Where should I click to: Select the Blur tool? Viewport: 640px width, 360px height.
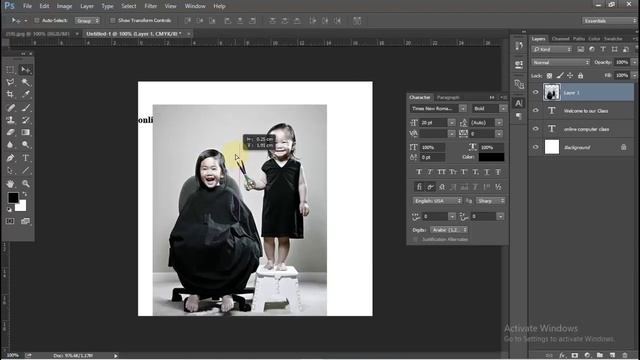click(10, 144)
